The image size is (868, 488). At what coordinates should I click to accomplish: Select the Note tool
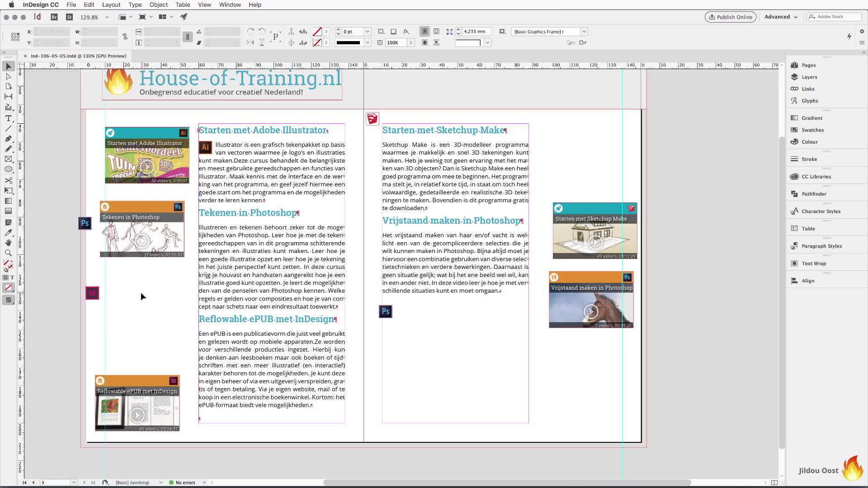coord(8,222)
